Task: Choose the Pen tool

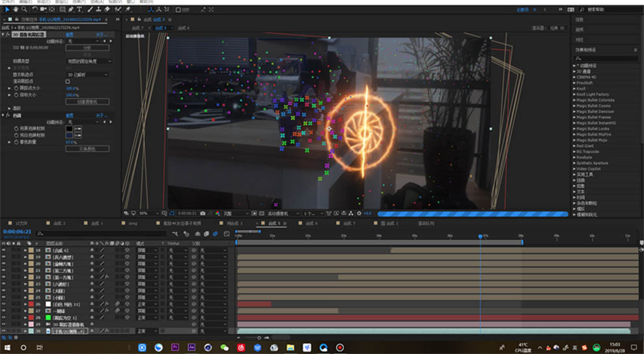Action: point(71,10)
